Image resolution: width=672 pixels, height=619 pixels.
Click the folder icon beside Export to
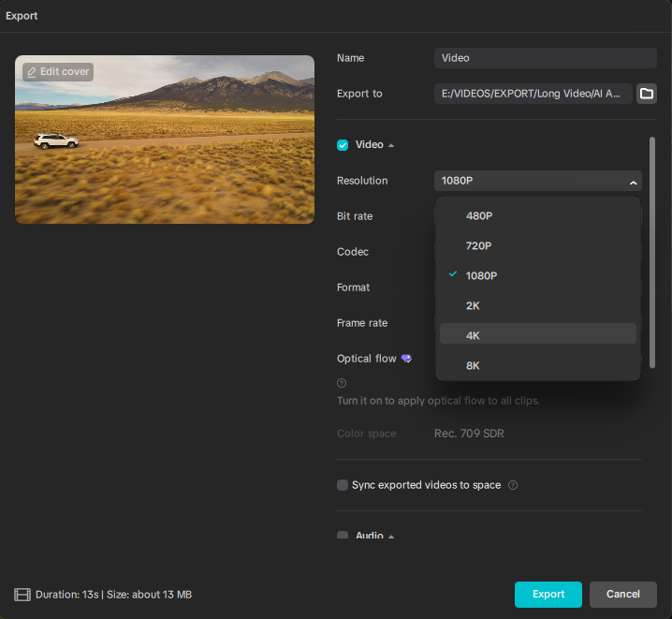pyautogui.click(x=646, y=94)
